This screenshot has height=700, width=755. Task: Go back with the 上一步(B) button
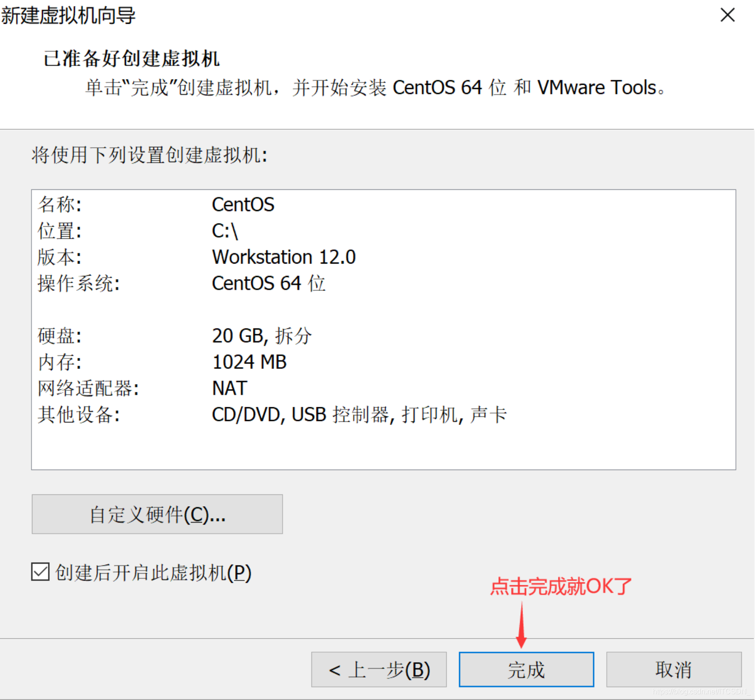pyautogui.click(x=379, y=669)
